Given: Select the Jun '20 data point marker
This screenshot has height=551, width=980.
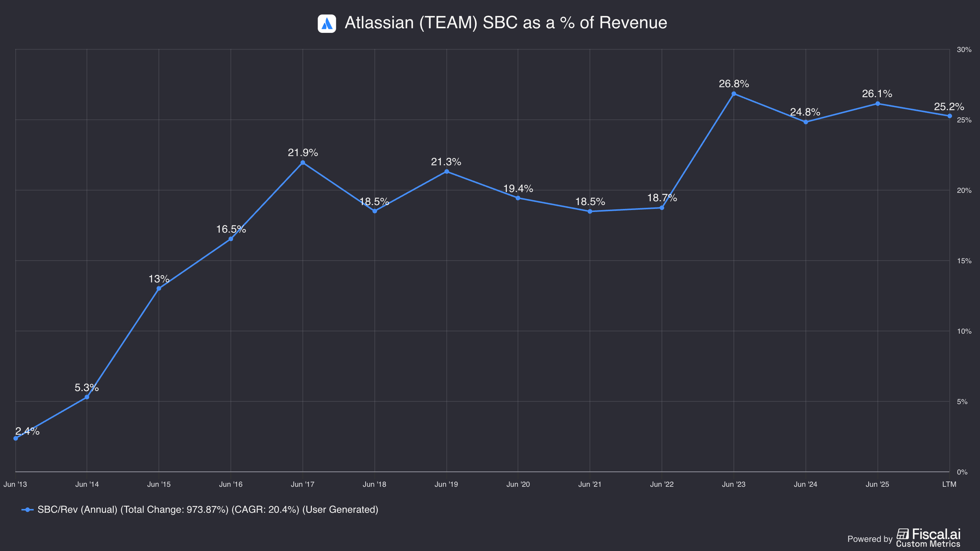Looking at the screenshot, I should (518, 198).
